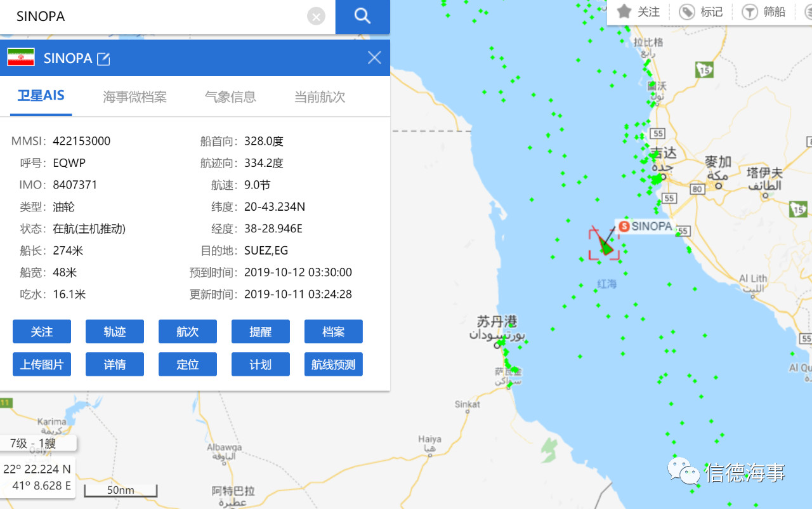Clear the SINOPA search text
This screenshot has width=812, height=509.
[x=316, y=17]
